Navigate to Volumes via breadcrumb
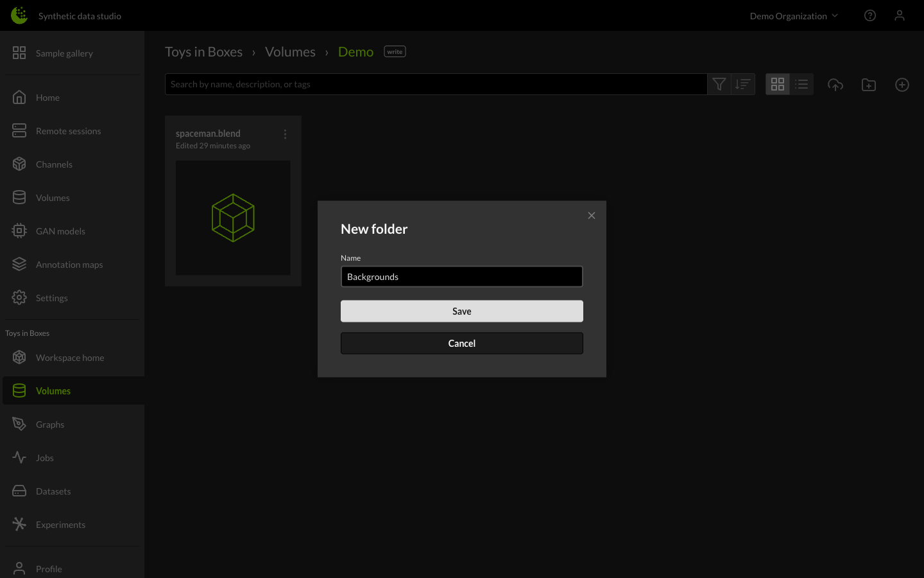 pos(290,51)
